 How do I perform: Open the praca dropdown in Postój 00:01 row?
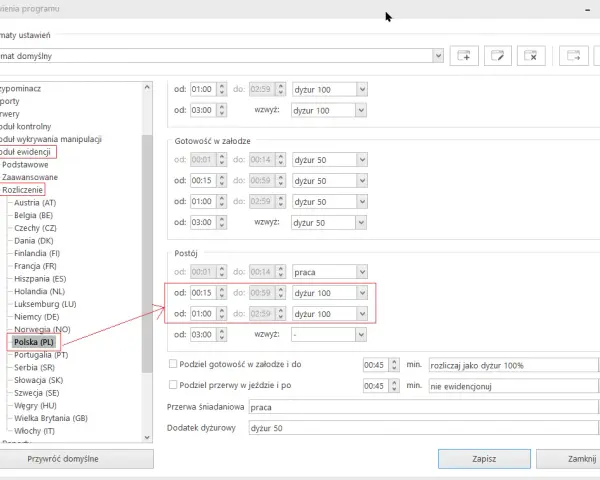coord(329,272)
